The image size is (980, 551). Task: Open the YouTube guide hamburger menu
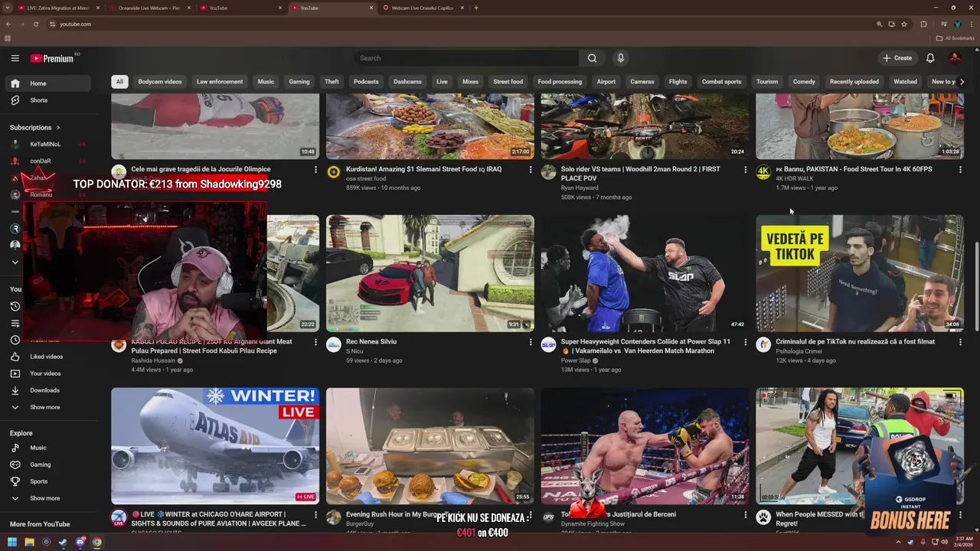[x=15, y=58]
